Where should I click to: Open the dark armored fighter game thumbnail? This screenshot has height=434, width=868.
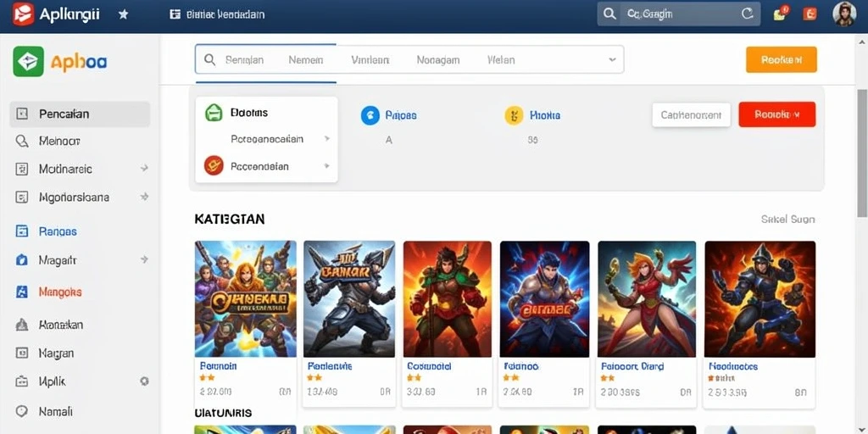click(x=759, y=299)
